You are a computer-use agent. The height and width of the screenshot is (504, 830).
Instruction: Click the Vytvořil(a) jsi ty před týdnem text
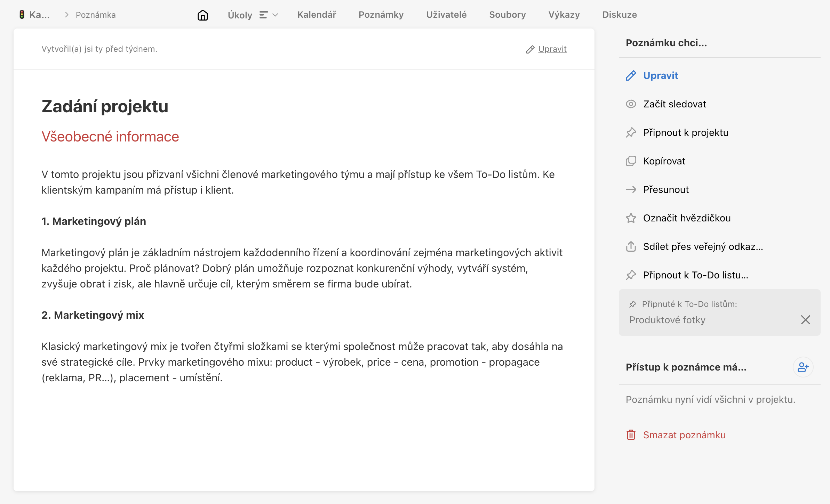(99, 49)
